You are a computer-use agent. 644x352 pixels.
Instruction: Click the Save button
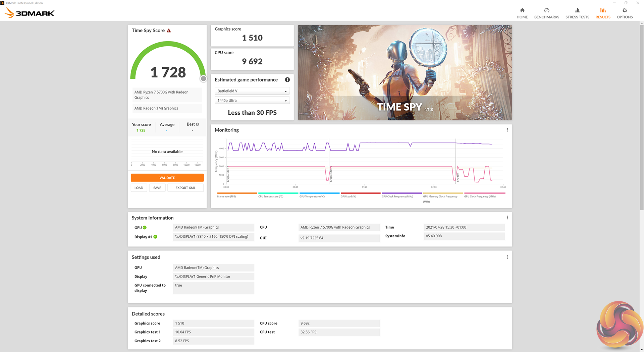pos(157,188)
